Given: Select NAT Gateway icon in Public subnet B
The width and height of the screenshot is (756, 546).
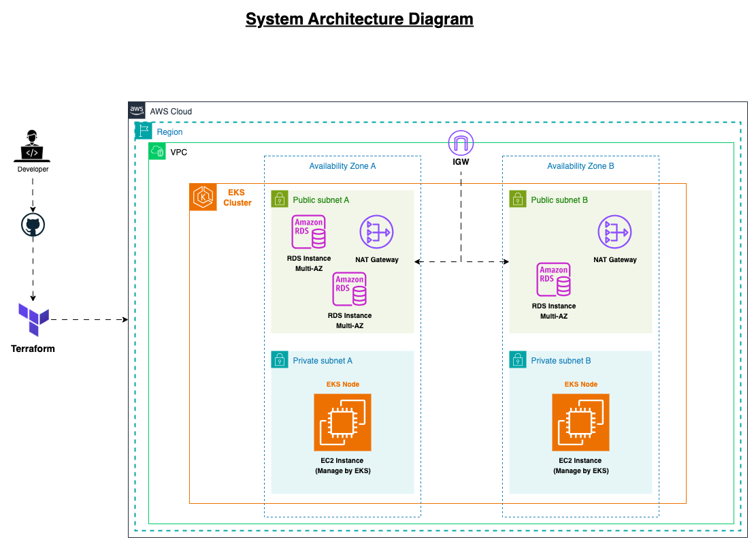Looking at the screenshot, I should [614, 232].
